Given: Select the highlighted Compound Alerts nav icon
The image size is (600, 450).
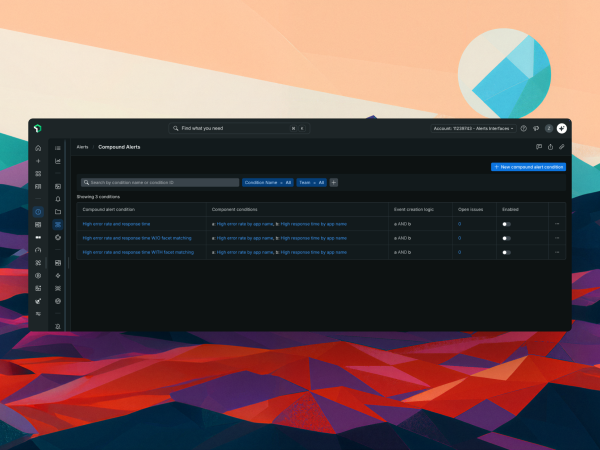Looking at the screenshot, I should 58,225.
